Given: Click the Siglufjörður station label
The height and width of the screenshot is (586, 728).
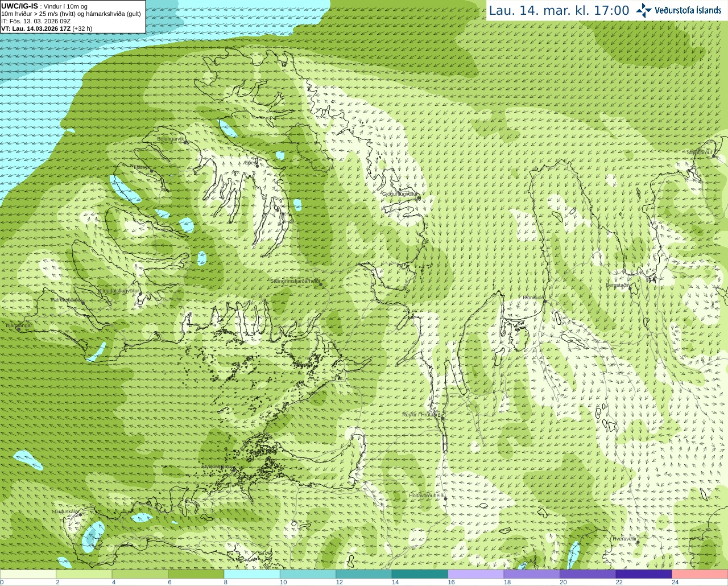Looking at the screenshot, I should pyautogui.click(x=700, y=153).
